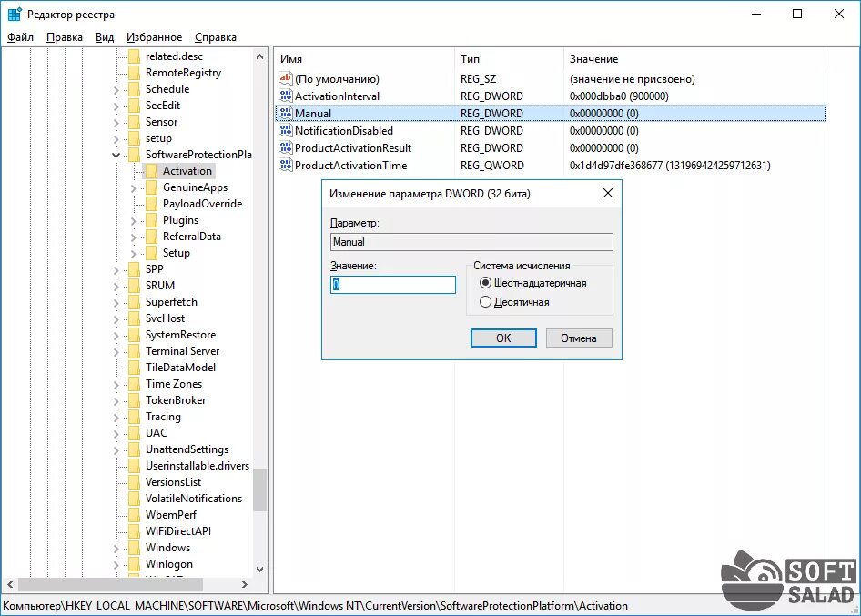Screen dimensions: 861x616
Task: Click the ReferralData folder icon
Action: tap(152, 237)
